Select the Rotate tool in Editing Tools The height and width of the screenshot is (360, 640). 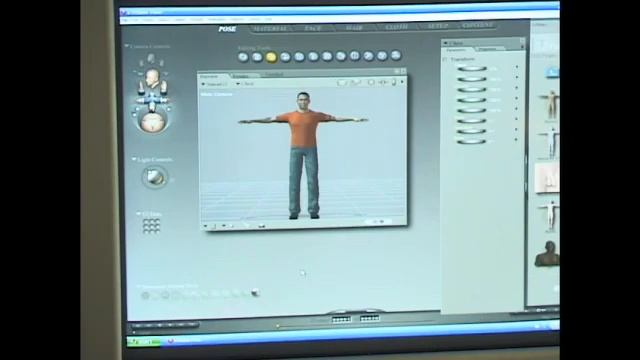pos(243,58)
